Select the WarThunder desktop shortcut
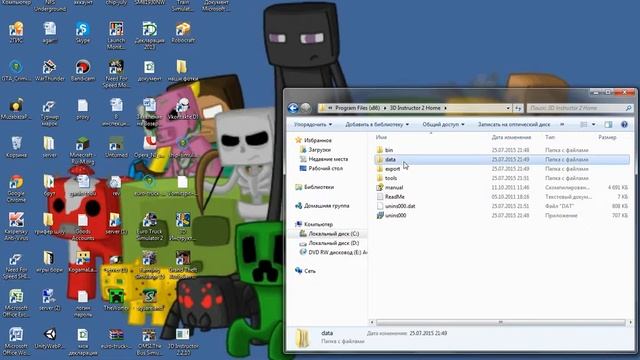The height and width of the screenshot is (360, 640). [49, 70]
